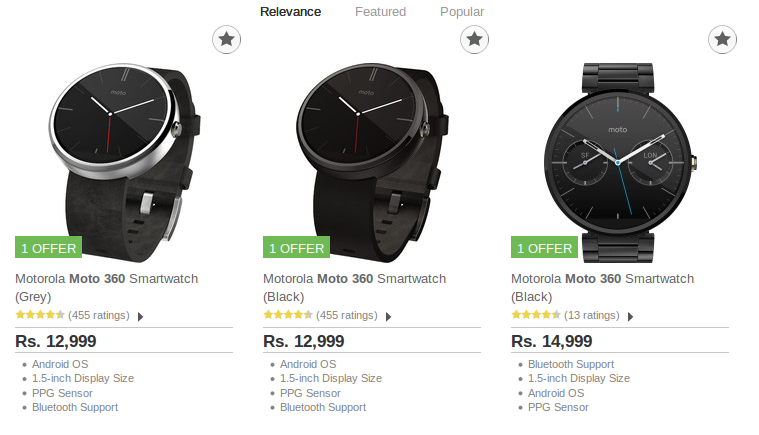Viewport: 759px width, 435px height.
Task: Click the star rating icons under the Grey watch
Action: tap(40, 315)
